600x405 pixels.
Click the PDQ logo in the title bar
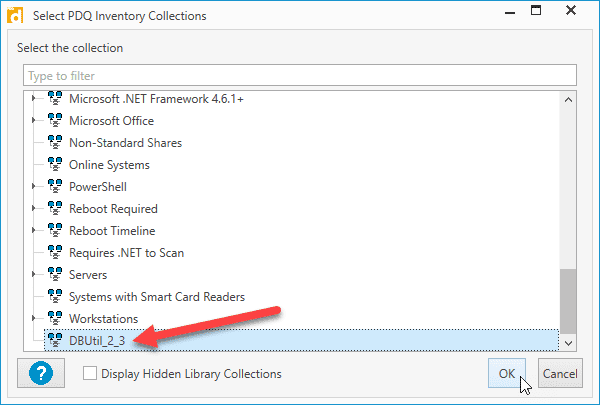point(15,16)
